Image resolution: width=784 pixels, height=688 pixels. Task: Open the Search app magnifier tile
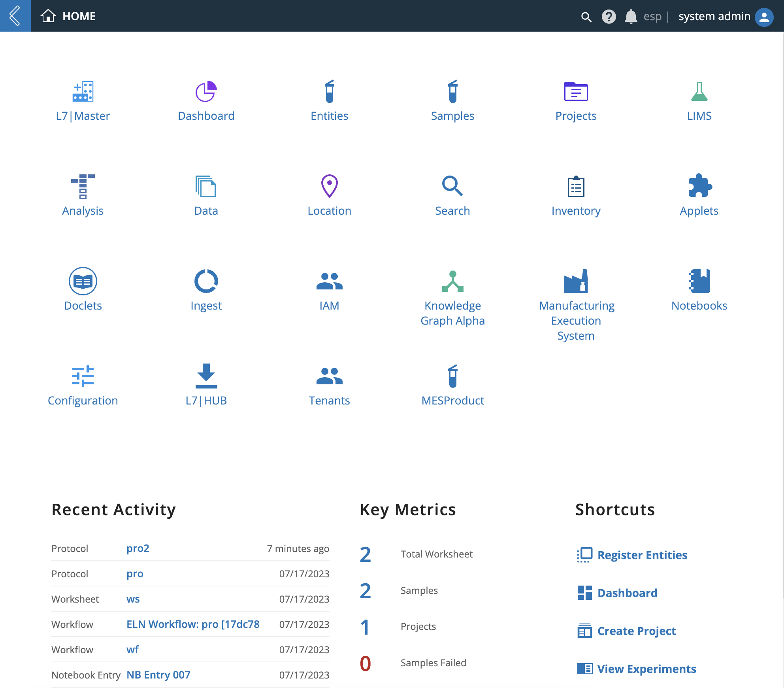453,196
